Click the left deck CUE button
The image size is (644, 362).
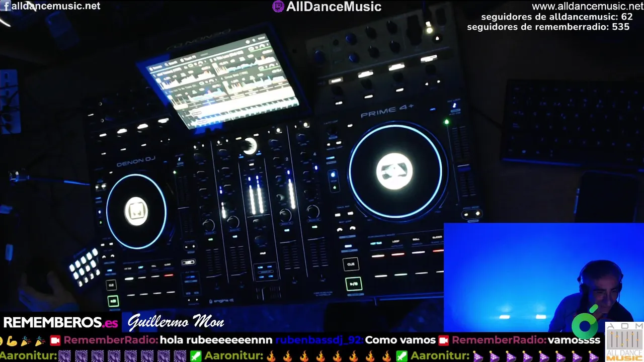click(x=111, y=285)
